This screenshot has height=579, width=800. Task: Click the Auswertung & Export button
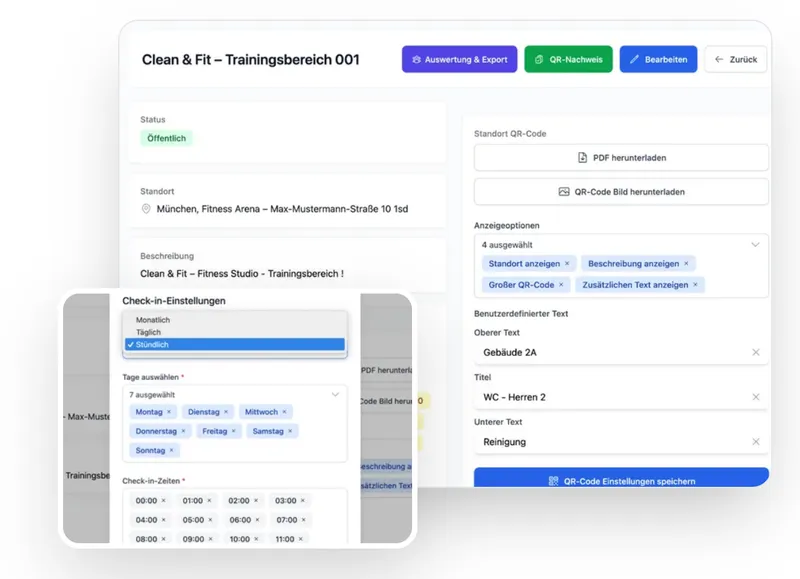(460, 60)
